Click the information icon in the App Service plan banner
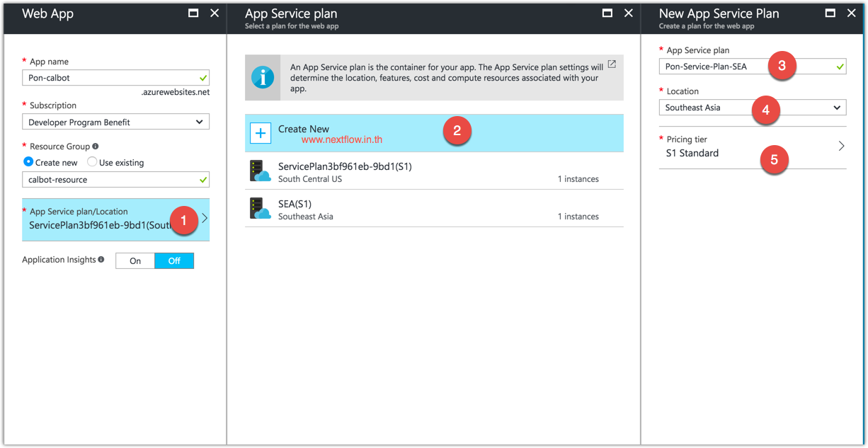Image resolution: width=868 pixels, height=448 pixels. pyautogui.click(x=263, y=77)
